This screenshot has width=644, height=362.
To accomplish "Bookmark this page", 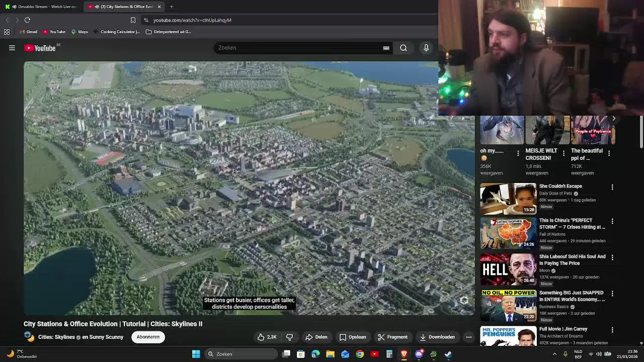I will point(133,20).
